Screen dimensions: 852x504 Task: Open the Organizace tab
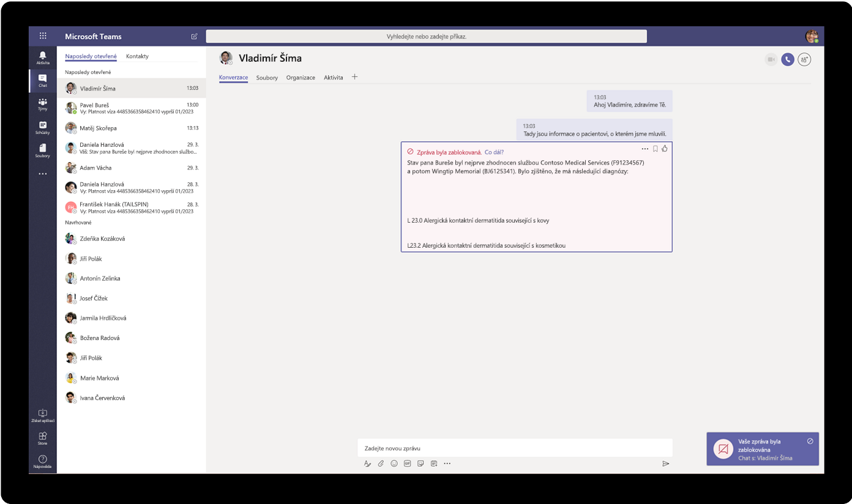click(301, 78)
